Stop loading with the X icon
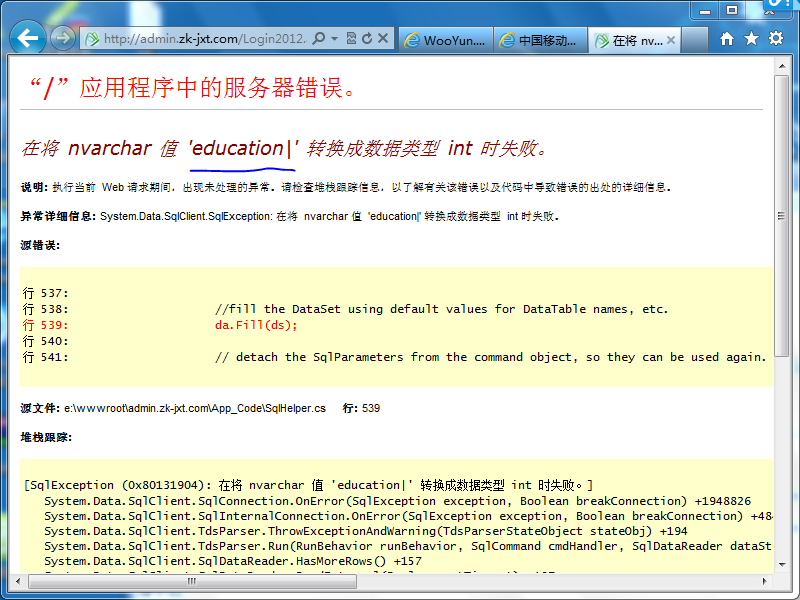The width and height of the screenshot is (800, 600). 383,38
